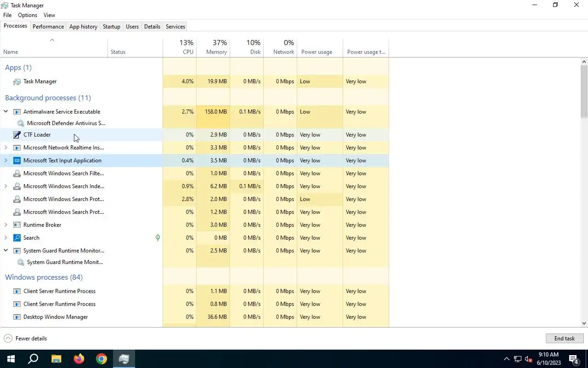Click the process list vertical scrollbar thumb
Viewport: 588px width, 368px height.
[x=584, y=91]
